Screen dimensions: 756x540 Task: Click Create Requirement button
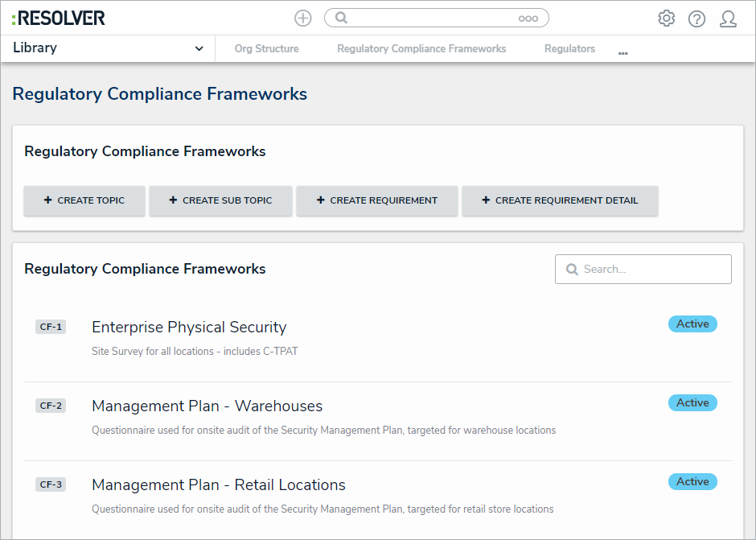coord(376,200)
